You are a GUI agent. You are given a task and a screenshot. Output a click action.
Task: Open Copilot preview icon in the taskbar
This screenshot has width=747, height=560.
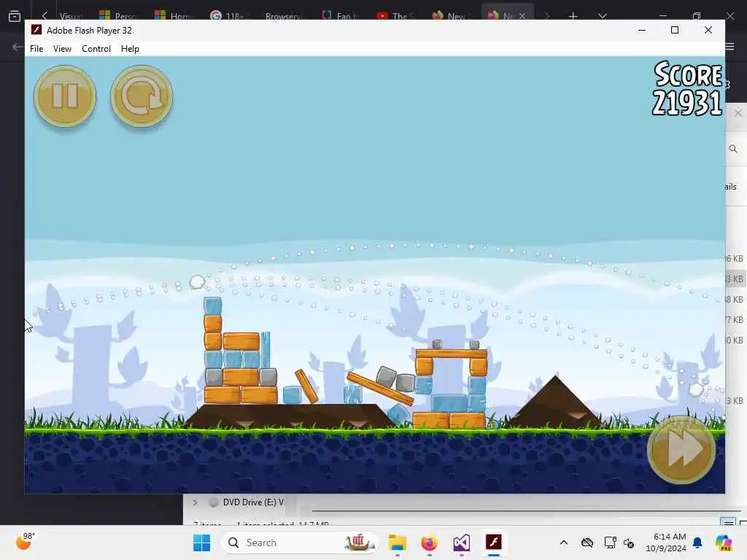724,542
